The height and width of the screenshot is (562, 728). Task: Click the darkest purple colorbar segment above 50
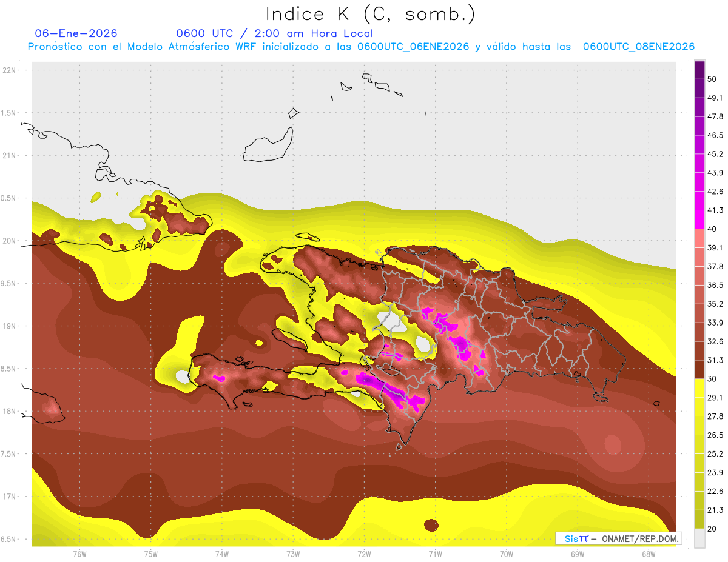(x=699, y=70)
